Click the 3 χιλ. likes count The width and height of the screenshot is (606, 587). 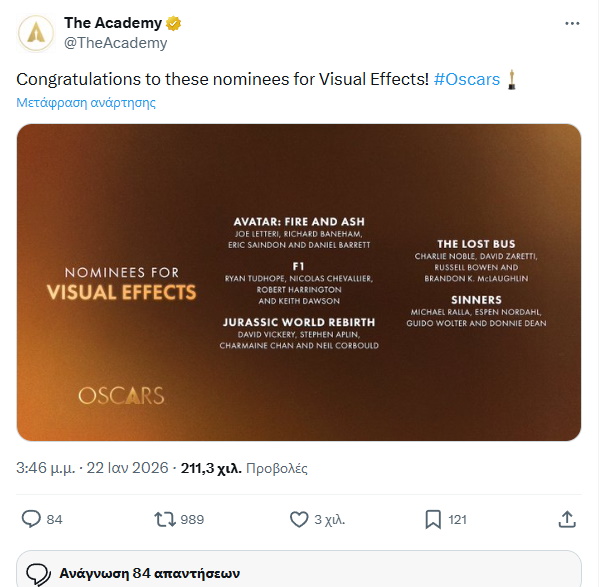tap(331, 520)
